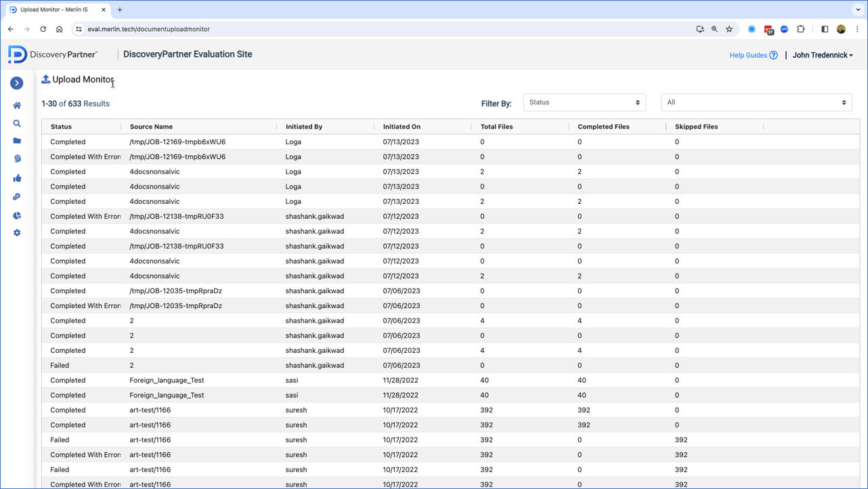This screenshot has height=489, width=868.
Task: Open the pie chart reports icon
Action: [17, 215]
